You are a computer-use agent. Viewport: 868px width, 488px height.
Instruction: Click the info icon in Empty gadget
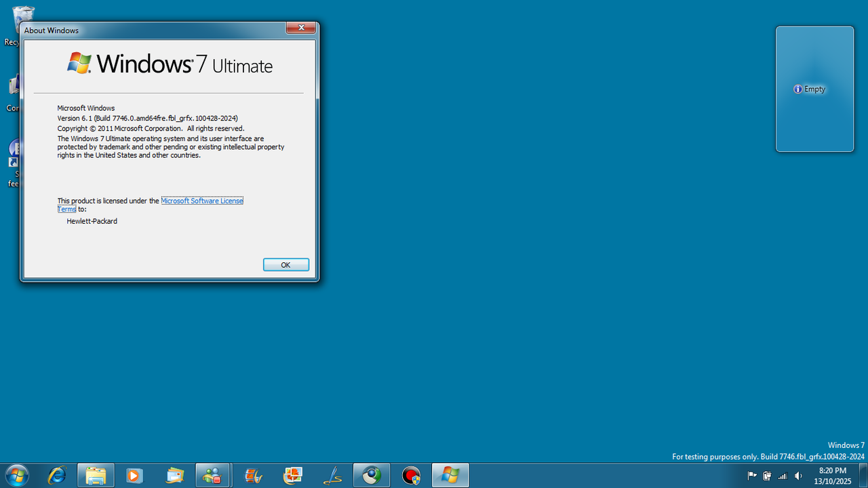(797, 89)
